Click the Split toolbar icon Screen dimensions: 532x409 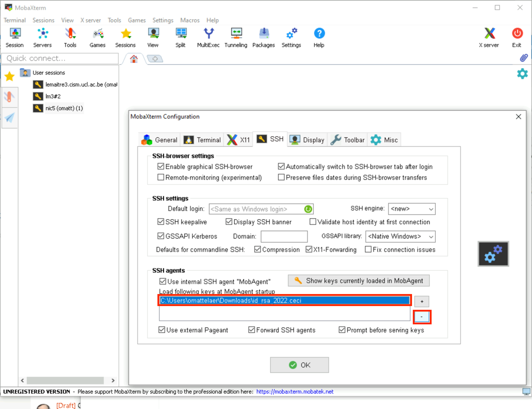pyautogui.click(x=181, y=37)
